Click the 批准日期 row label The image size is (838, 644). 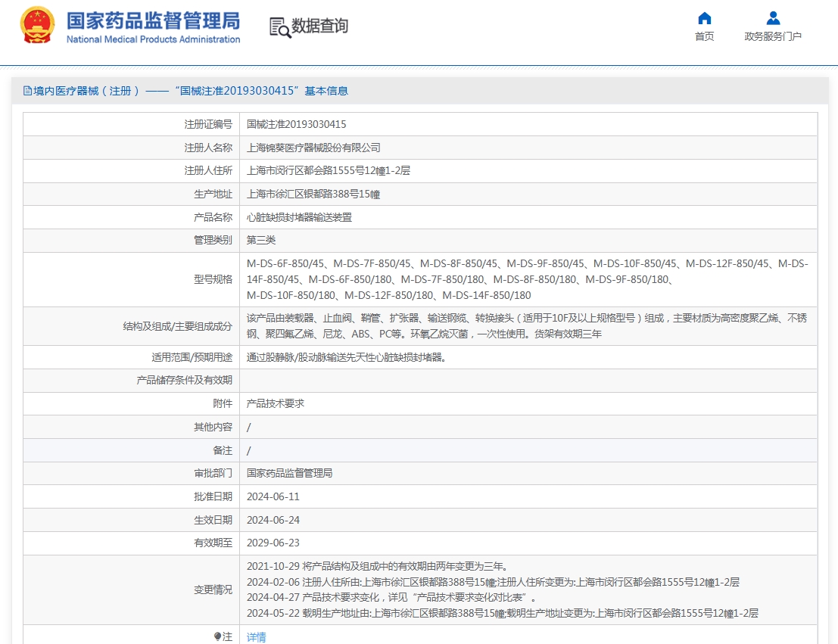213,497
